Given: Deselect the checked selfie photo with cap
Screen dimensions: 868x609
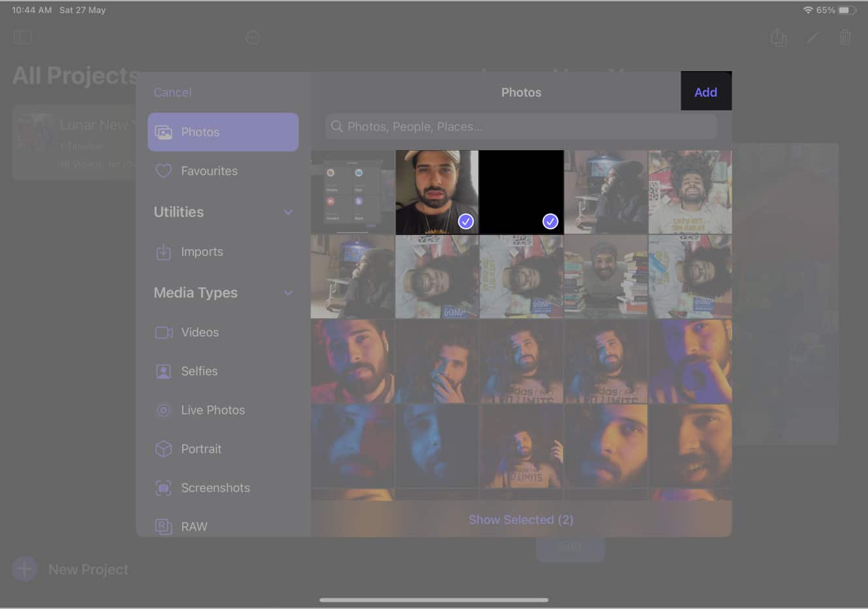Looking at the screenshot, I should (x=437, y=192).
